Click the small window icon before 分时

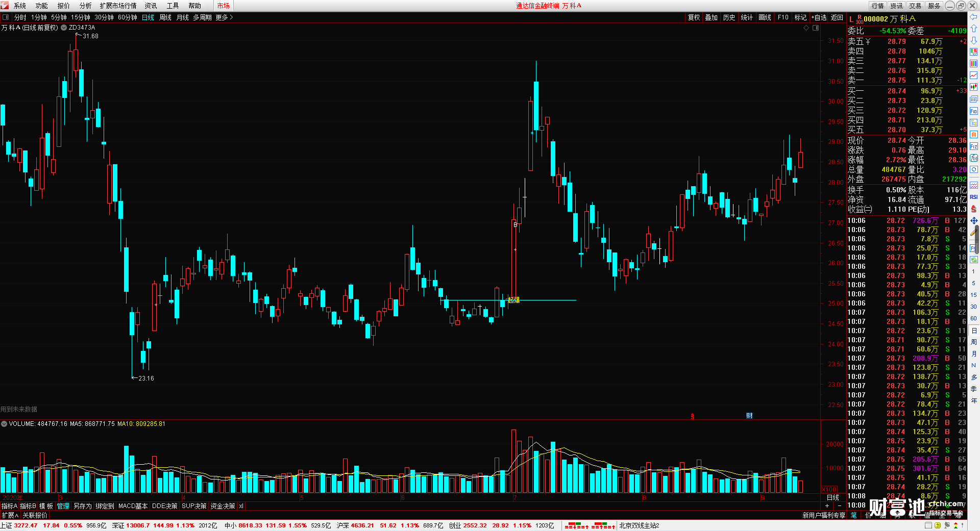[6, 17]
